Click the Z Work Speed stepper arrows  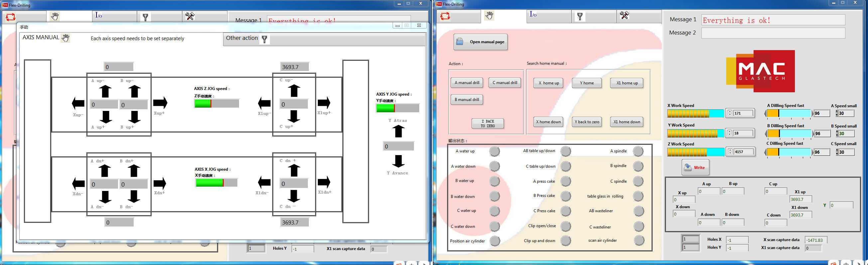[730, 152]
